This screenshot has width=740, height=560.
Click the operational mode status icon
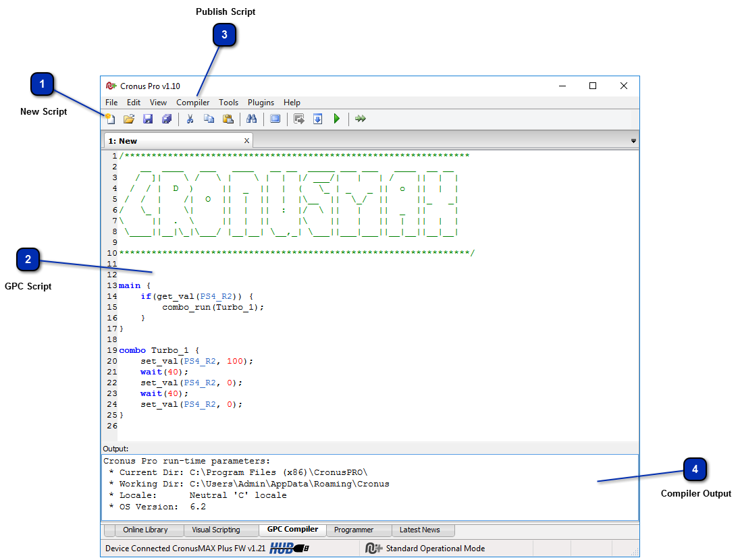coord(373,549)
